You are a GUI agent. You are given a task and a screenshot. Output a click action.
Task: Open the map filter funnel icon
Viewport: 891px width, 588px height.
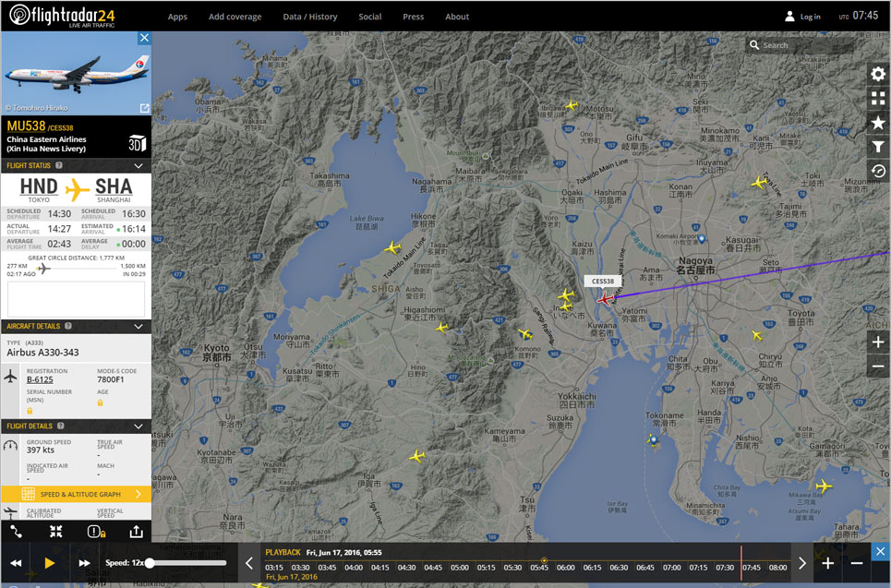[878, 147]
